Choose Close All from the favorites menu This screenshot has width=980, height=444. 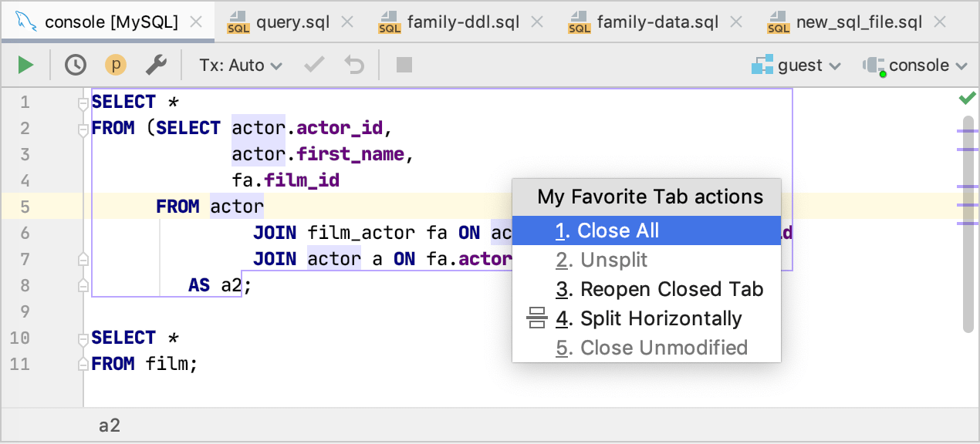tap(610, 230)
